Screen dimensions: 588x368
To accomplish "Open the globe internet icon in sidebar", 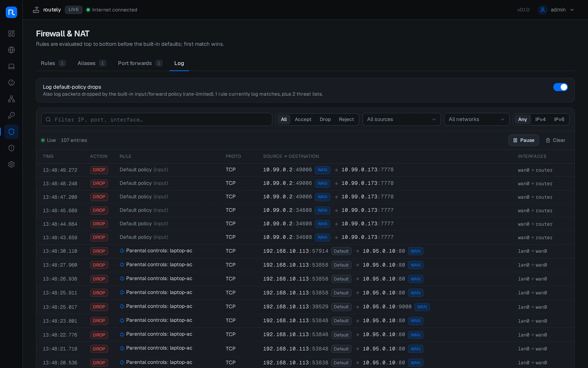I will coord(11,50).
